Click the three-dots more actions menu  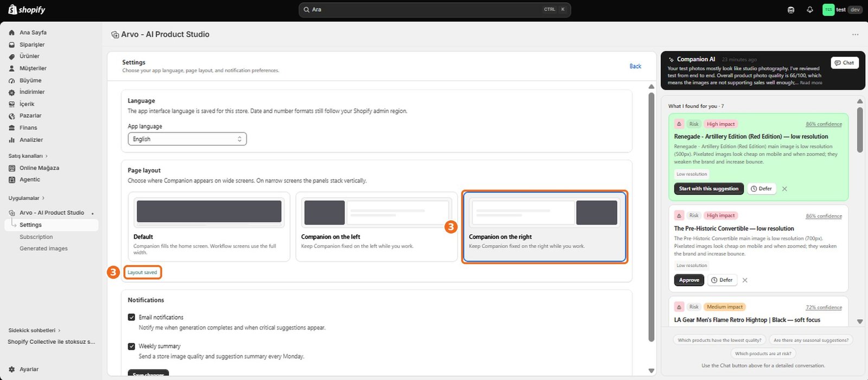[x=856, y=34]
